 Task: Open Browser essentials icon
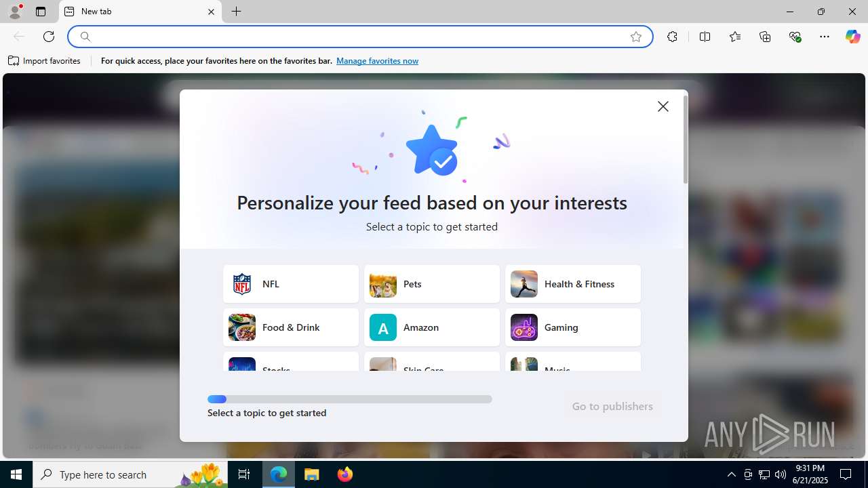(795, 37)
